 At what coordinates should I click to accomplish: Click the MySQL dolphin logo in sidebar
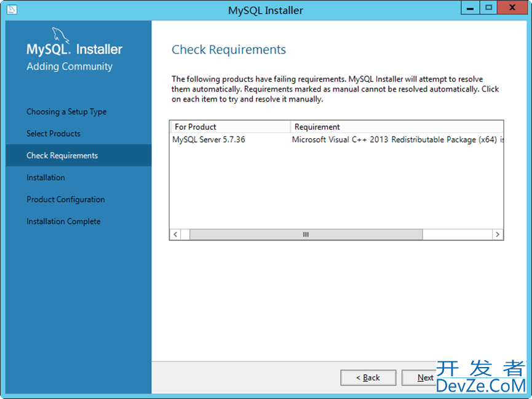pyautogui.click(x=60, y=36)
